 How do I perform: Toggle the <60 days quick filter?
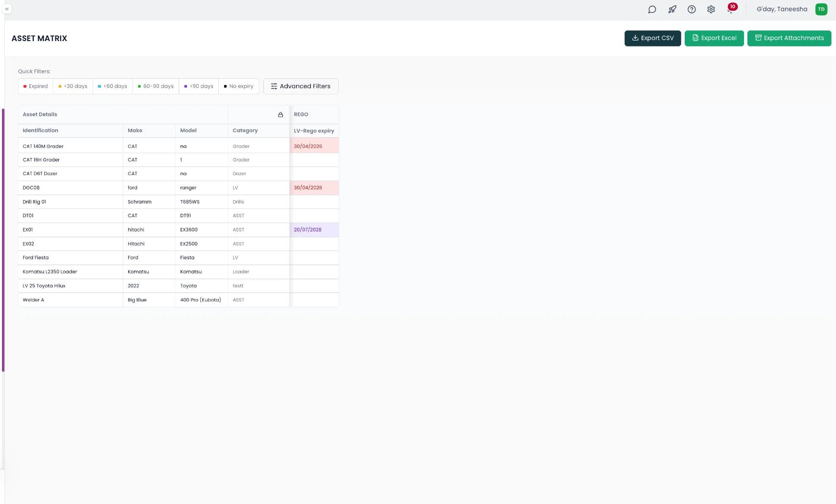coord(113,86)
